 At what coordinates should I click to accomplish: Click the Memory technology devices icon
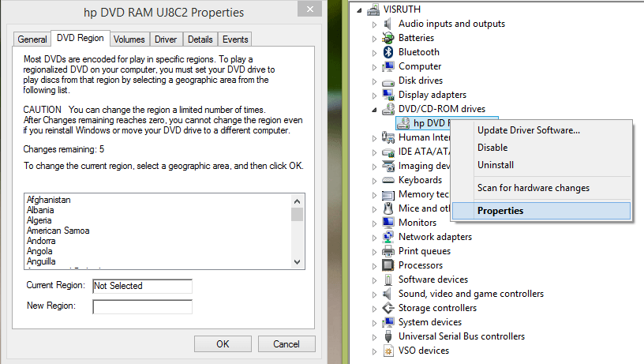[388, 195]
